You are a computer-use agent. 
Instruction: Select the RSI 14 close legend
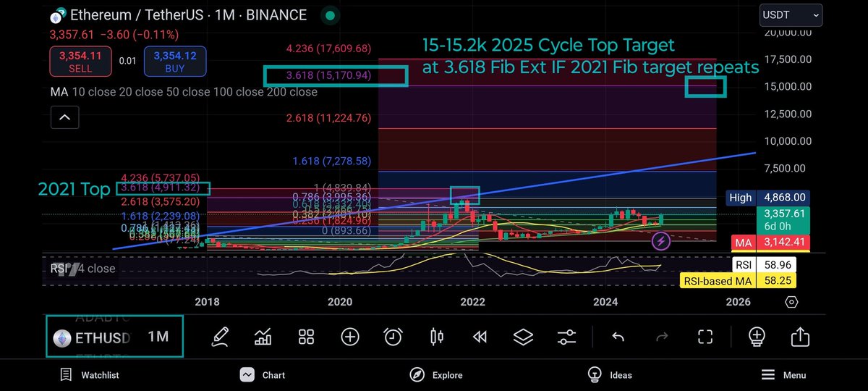pos(82,269)
